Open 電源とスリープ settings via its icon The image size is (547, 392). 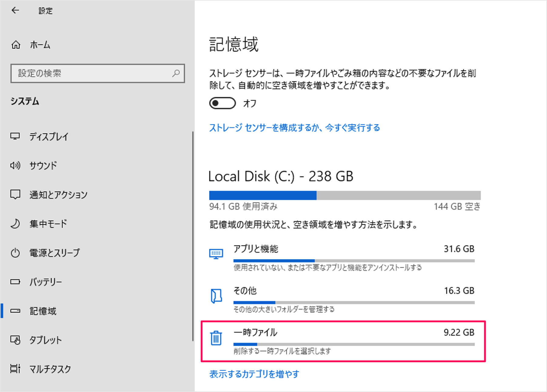(x=15, y=253)
